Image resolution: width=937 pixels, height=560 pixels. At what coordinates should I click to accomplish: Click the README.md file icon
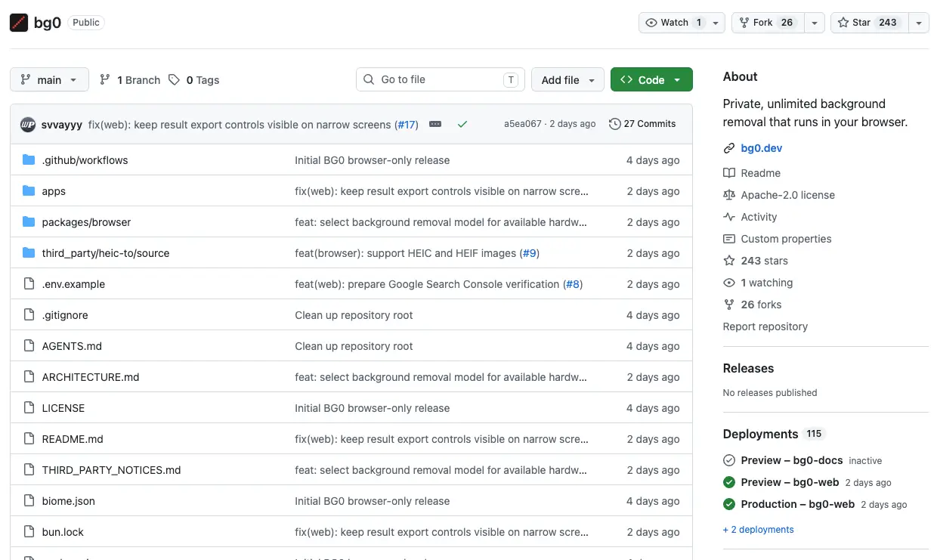pyautogui.click(x=29, y=439)
